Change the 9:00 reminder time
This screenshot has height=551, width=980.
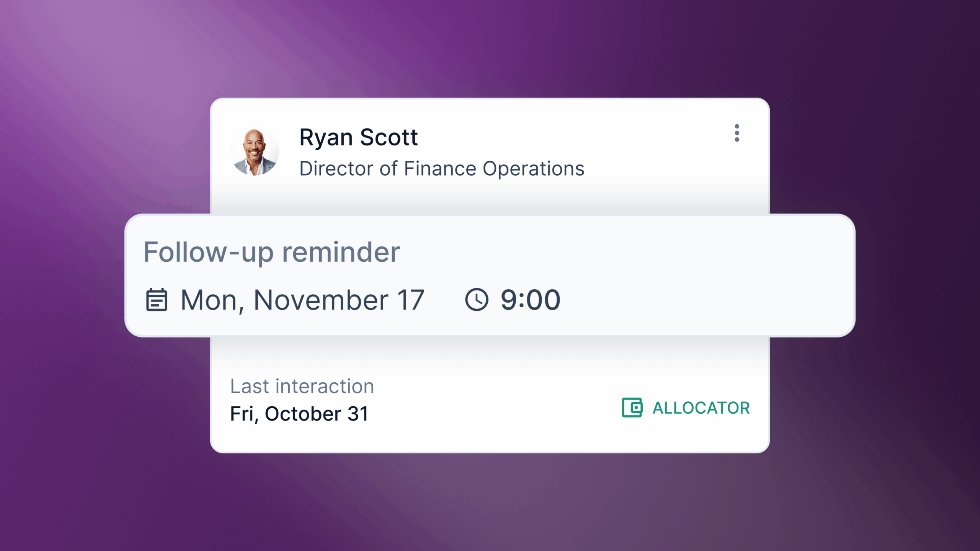530,300
